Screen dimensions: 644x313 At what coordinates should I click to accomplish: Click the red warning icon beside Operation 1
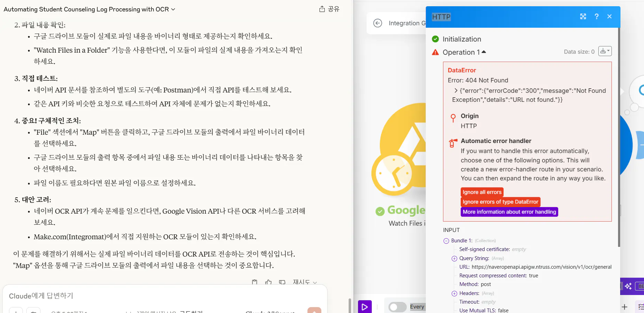[x=435, y=52]
